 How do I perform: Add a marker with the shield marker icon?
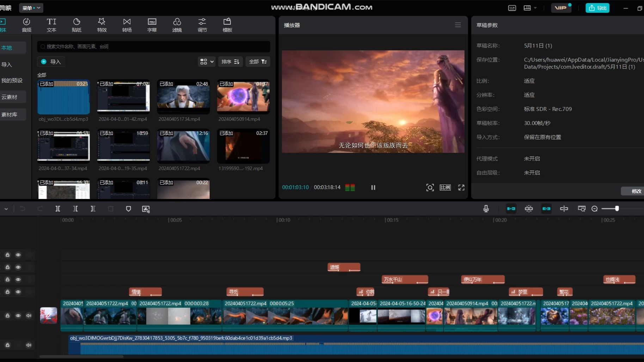(128, 209)
